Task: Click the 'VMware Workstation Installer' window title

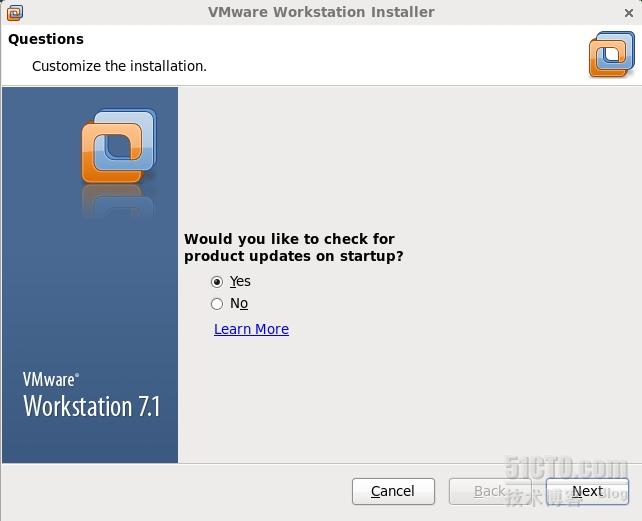Action: pos(321,12)
